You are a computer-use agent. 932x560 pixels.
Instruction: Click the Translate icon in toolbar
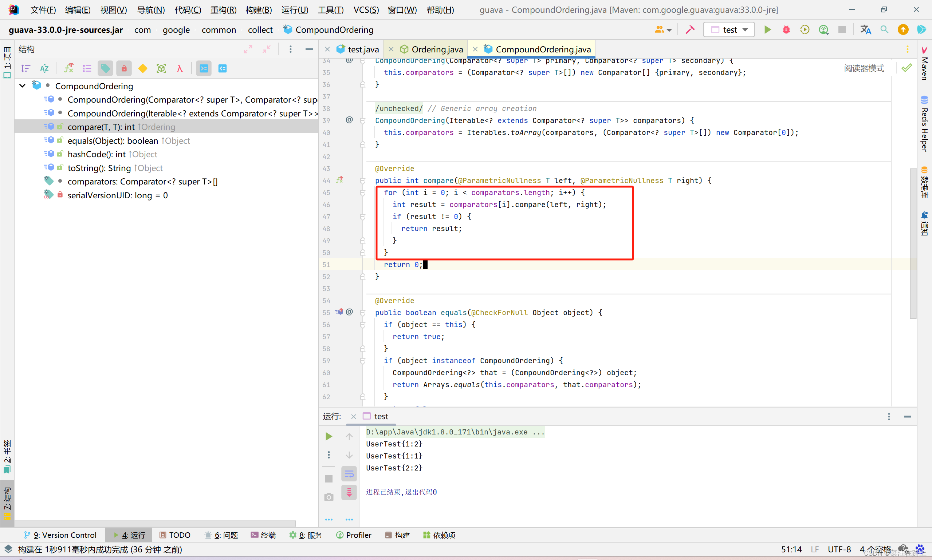(x=865, y=29)
